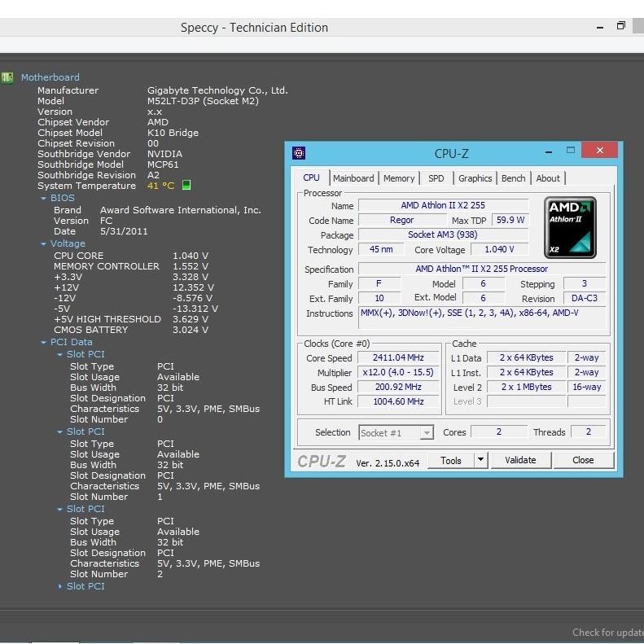Expand the last collapsed Slot PCI entry
The width and height of the screenshot is (644, 644).
tap(60, 586)
